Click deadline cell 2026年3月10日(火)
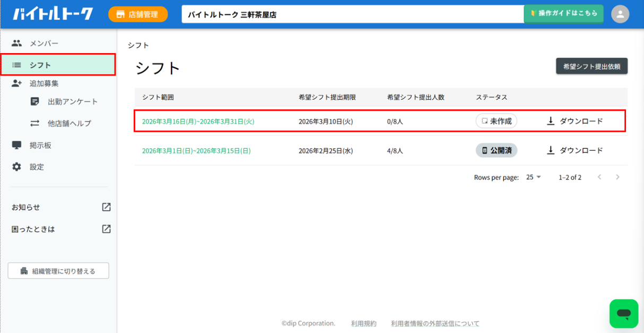This screenshot has height=333, width=644. [x=326, y=121]
